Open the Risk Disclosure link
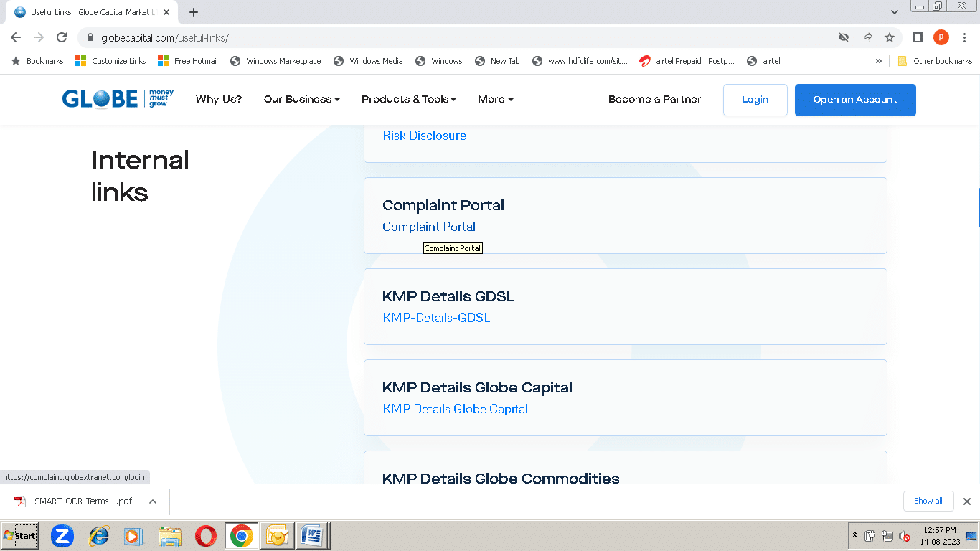980x551 pixels. pyautogui.click(x=424, y=136)
